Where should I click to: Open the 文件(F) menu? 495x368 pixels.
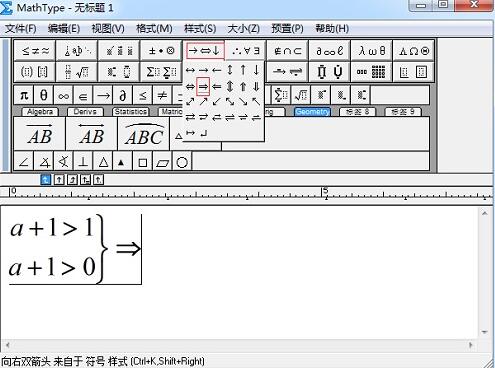[x=20, y=29]
